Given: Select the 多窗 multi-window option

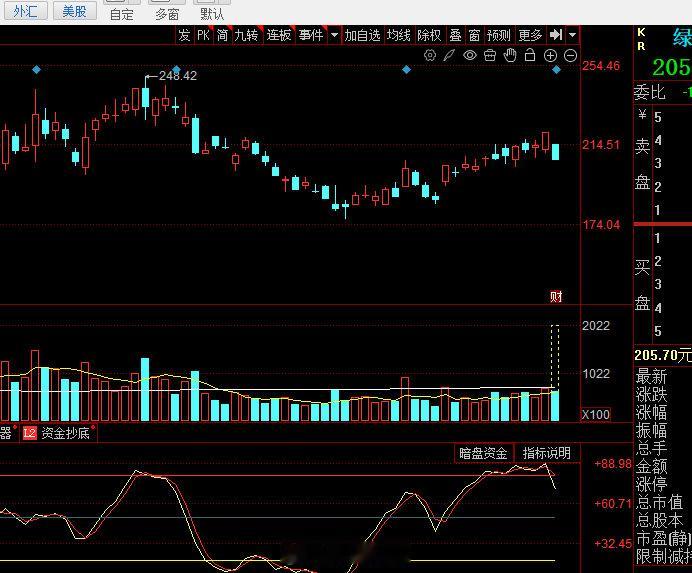Looking at the screenshot, I should click(167, 14).
